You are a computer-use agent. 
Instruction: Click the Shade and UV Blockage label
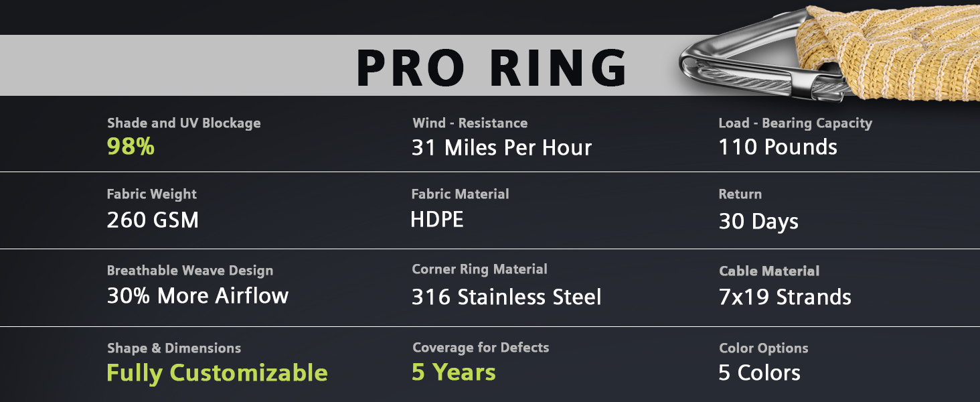183,123
